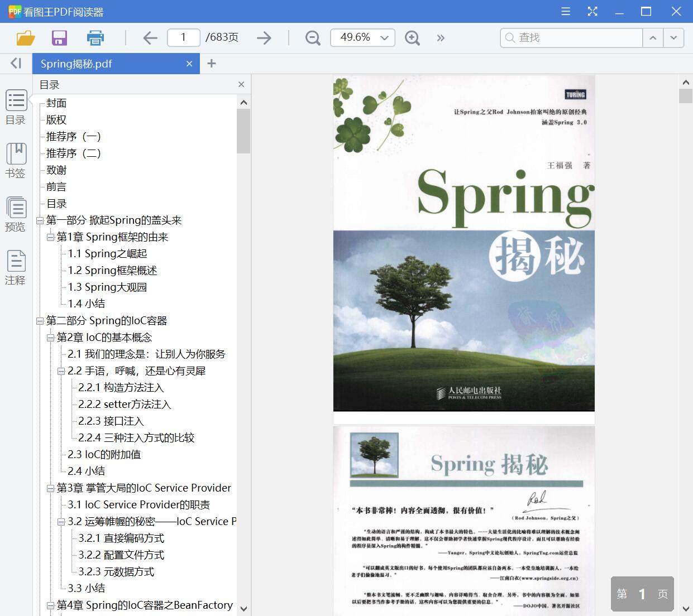This screenshot has width=693, height=616.
Task: Open 2.1 我们的理念是 entry
Action: point(146,354)
